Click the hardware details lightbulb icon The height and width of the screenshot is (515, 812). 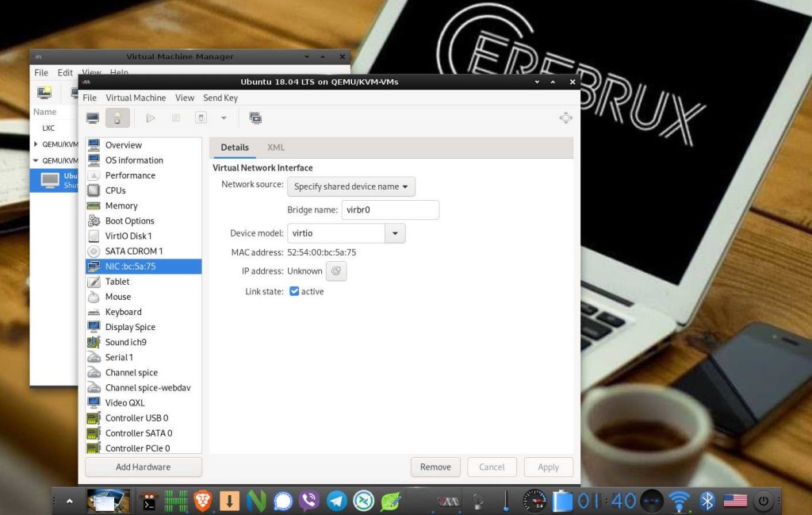(117, 118)
